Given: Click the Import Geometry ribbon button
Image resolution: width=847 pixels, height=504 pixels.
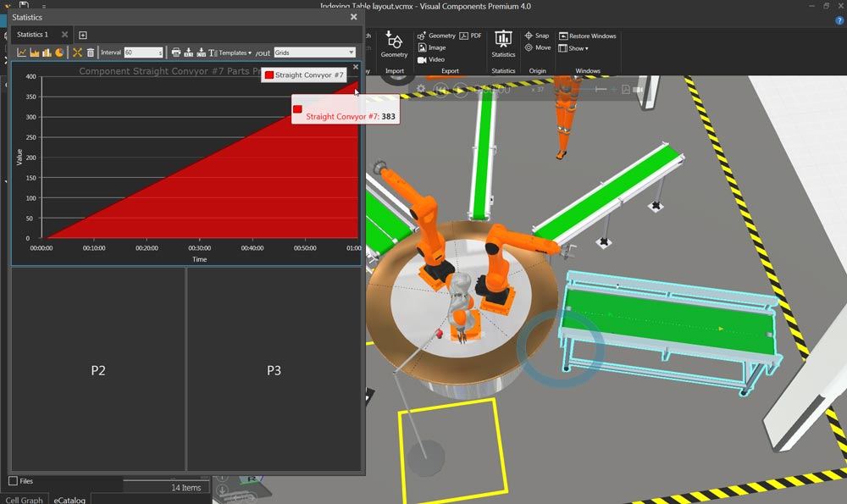Looking at the screenshot, I should (x=394, y=44).
